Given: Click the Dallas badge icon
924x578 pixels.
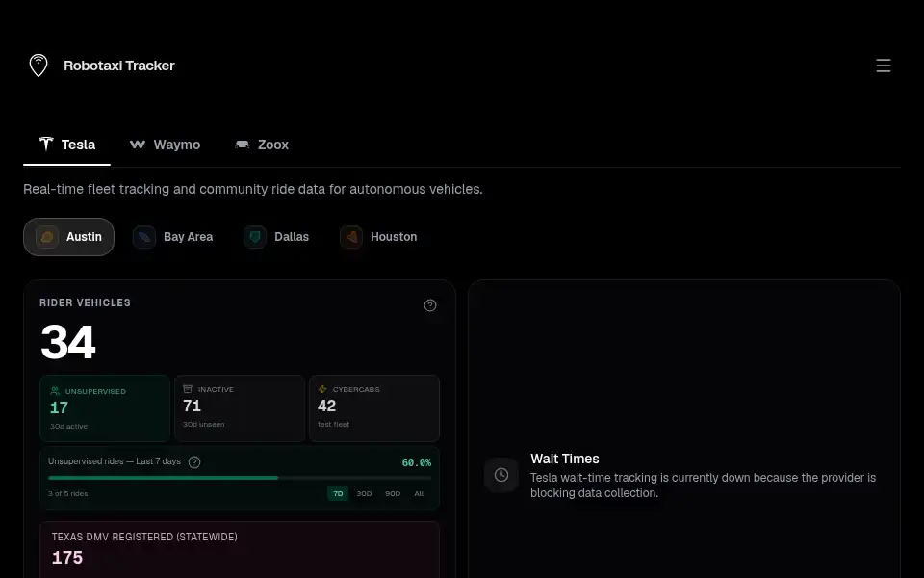Looking at the screenshot, I should [255, 237].
